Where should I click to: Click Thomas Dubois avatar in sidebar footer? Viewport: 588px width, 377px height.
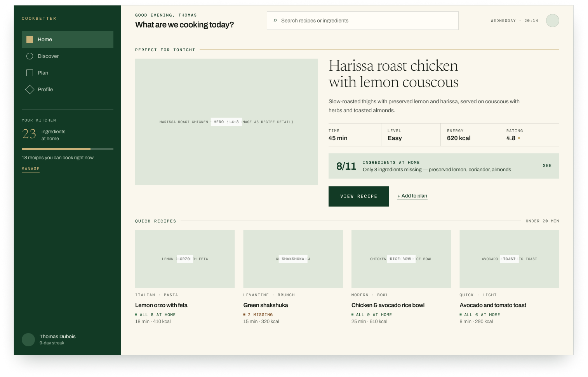28,340
